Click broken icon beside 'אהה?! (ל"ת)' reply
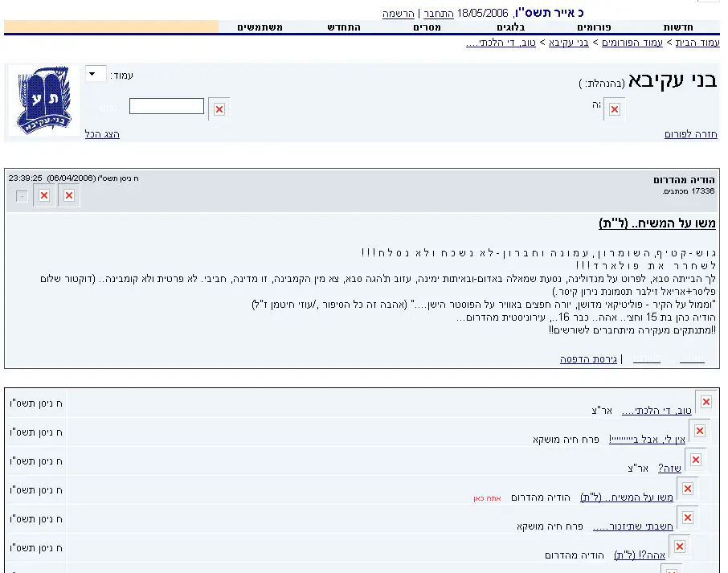The width and height of the screenshot is (728, 573). [679, 546]
